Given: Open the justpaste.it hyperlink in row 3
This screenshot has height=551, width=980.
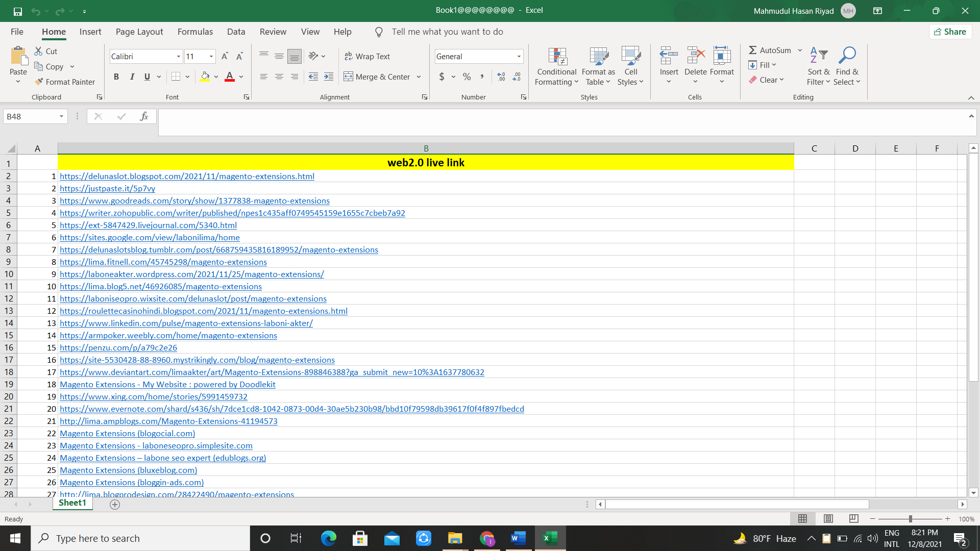Looking at the screenshot, I should pos(107,188).
